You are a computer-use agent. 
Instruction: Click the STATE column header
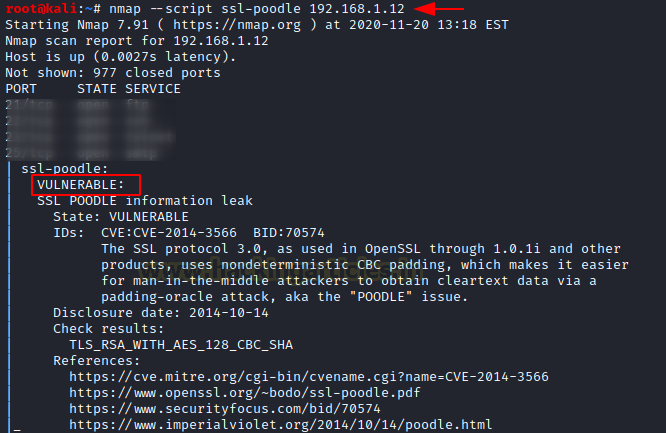[84, 89]
